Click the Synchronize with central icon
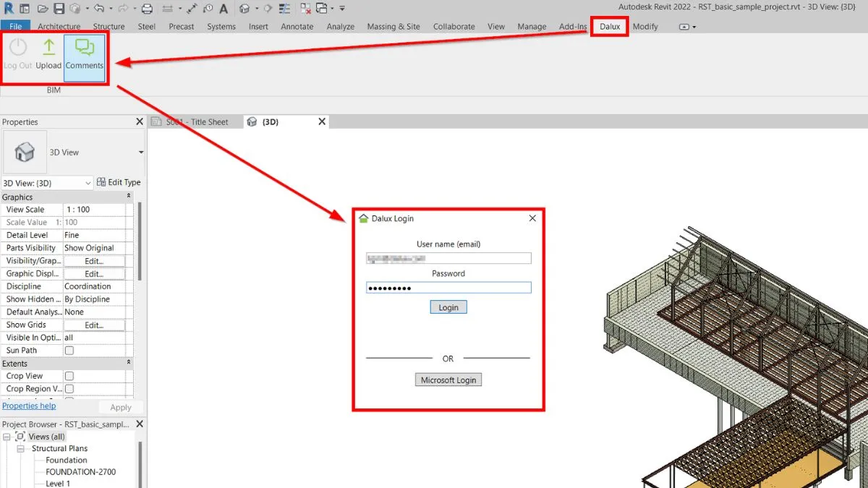The height and width of the screenshot is (488, 868). click(75, 9)
